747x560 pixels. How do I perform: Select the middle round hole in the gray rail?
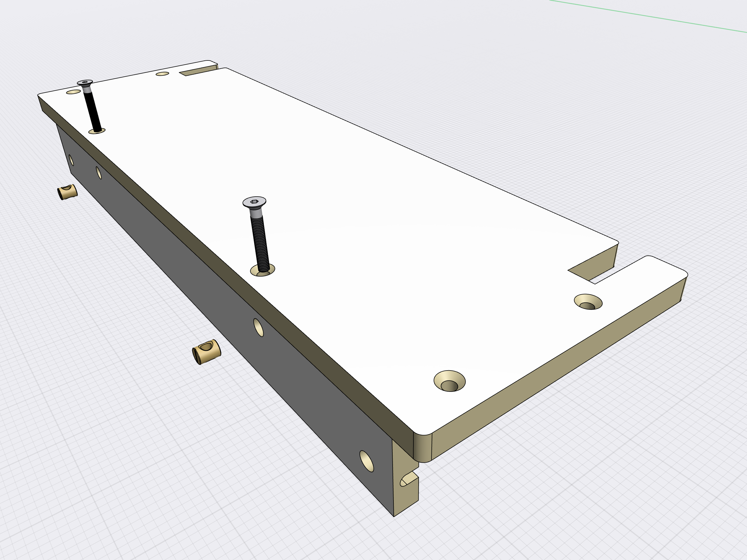click(258, 327)
